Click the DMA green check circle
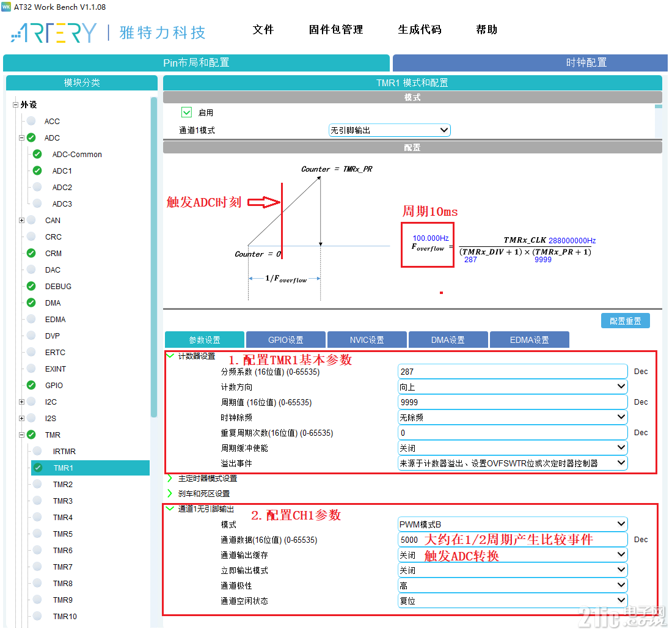The image size is (672, 632). 31,303
